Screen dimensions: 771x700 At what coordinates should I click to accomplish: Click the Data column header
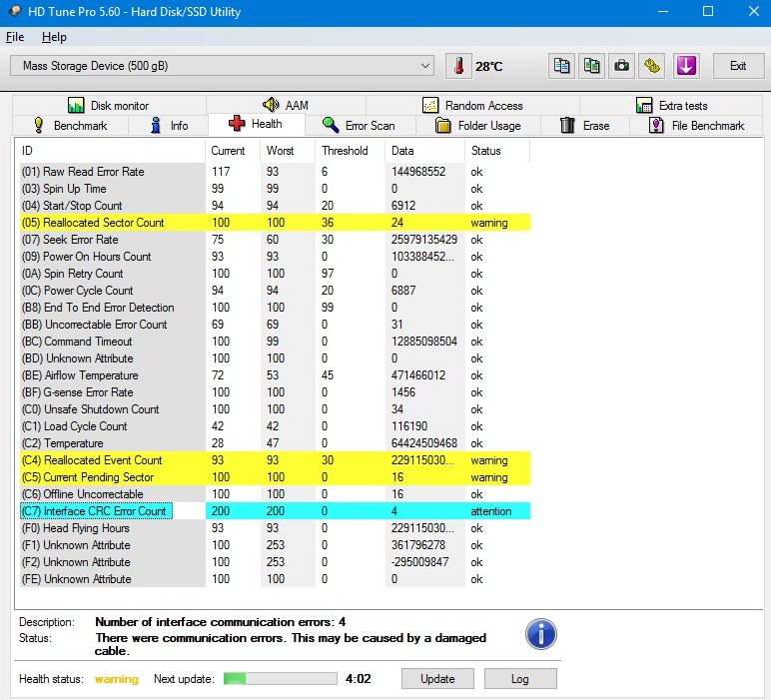pos(424,151)
